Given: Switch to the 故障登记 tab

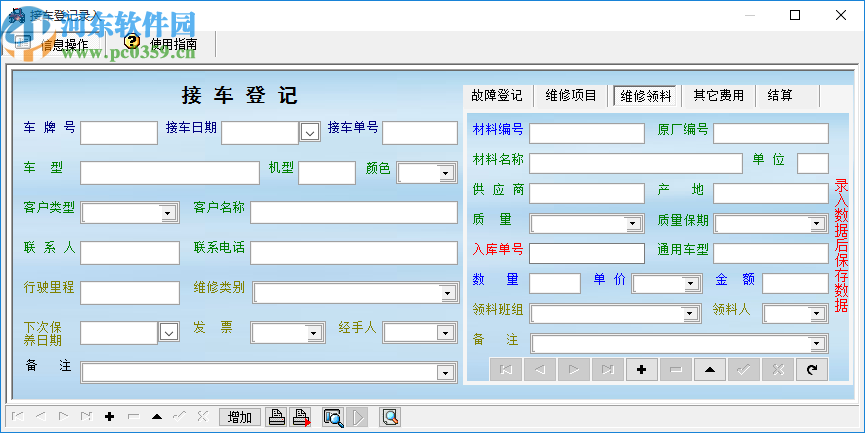Looking at the screenshot, I should [496, 95].
